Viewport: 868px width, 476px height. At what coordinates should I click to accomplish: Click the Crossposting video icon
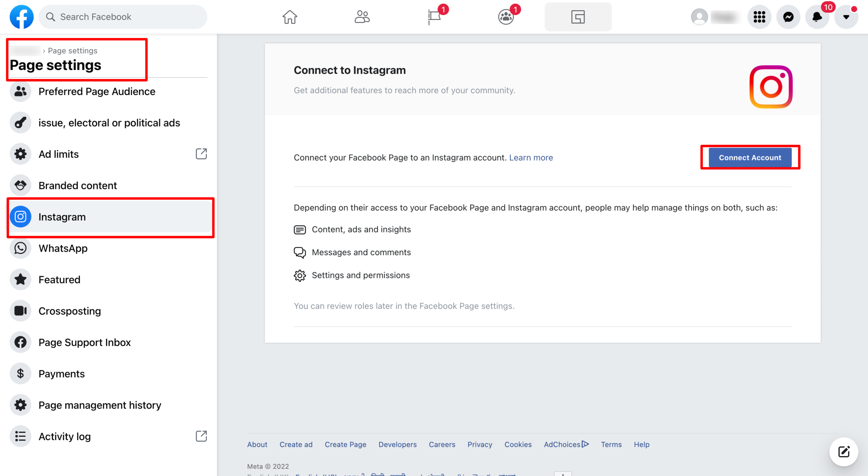coord(20,310)
